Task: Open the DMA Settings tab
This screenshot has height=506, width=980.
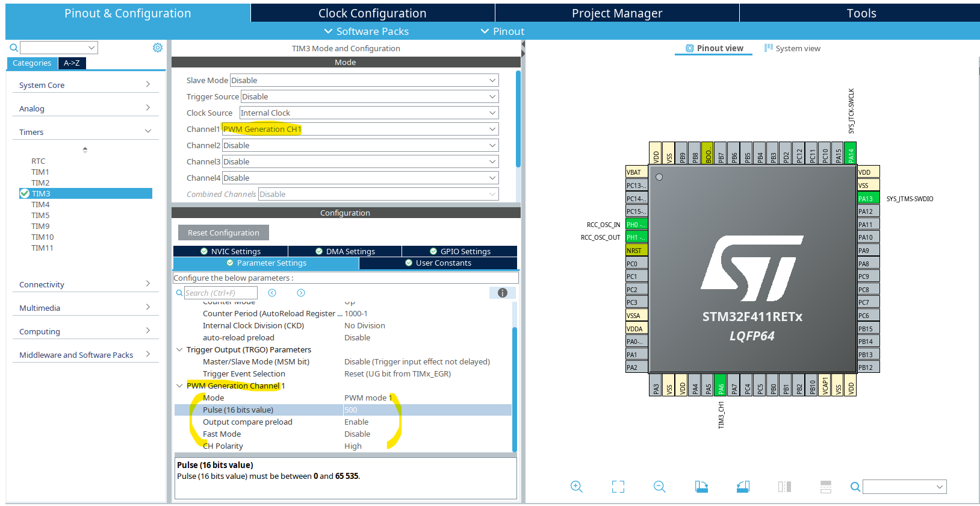Action: point(345,251)
